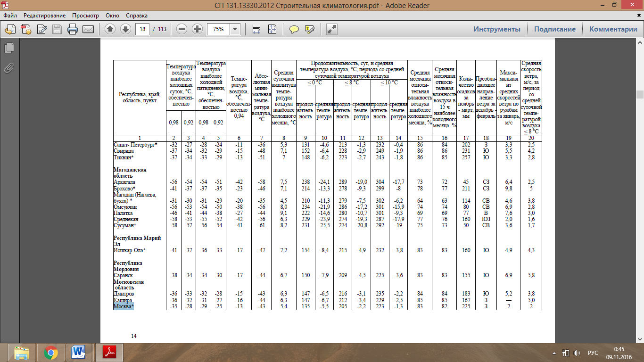
Task: Click the page number field showing 18
Action: (142, 29)
